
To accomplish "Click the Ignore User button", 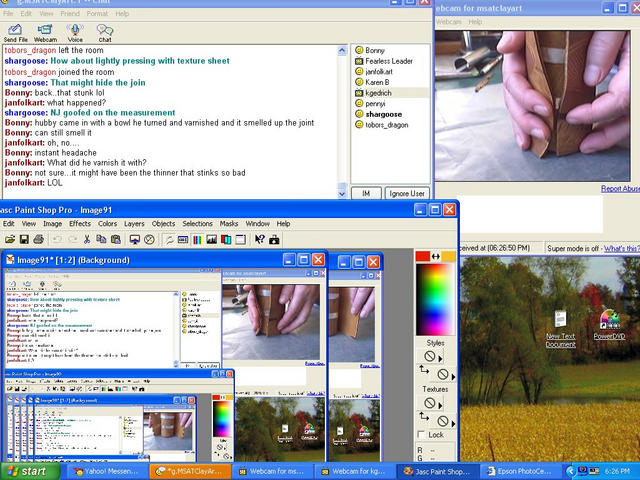I will pos(407,193).
